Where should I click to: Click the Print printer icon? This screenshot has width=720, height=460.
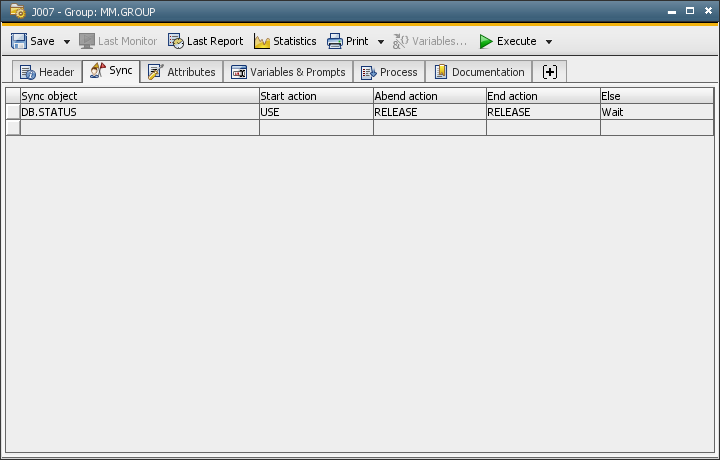pyautogui.click(x=335, y=41)
